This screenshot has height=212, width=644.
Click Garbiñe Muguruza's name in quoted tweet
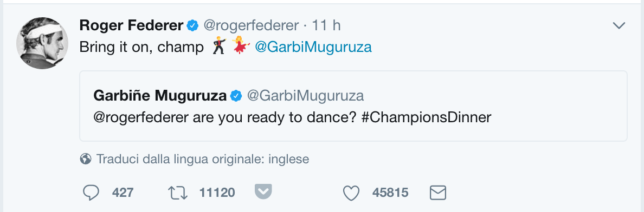(160, 96)
